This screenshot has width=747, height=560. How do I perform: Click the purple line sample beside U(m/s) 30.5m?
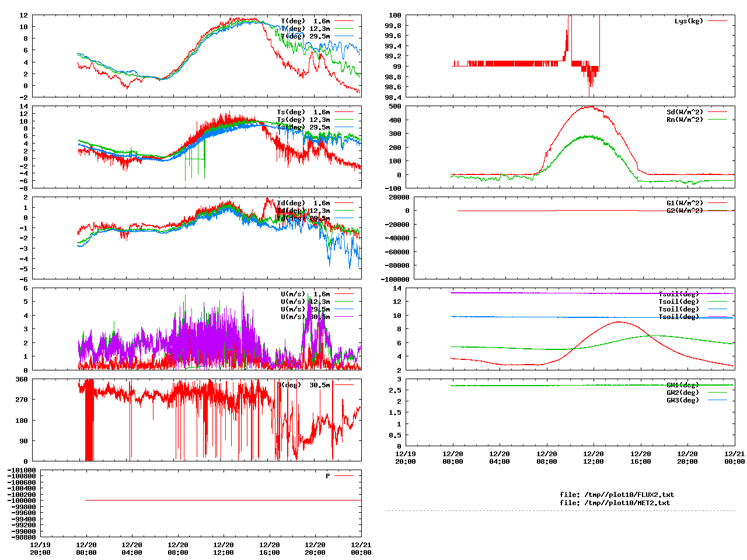344,317
